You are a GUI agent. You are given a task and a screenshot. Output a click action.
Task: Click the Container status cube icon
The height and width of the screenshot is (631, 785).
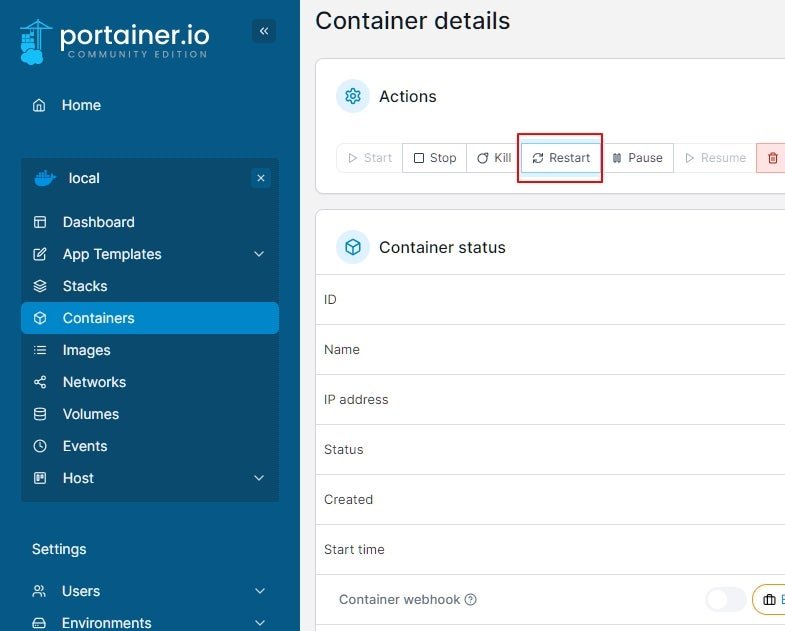(353, 247)
